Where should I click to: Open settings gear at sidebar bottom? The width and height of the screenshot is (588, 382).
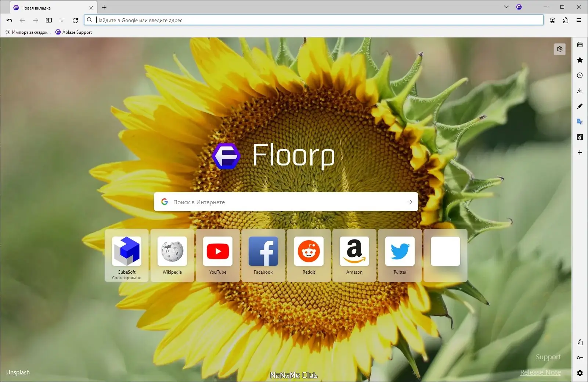pyautogui.click(x=580, y=373)
